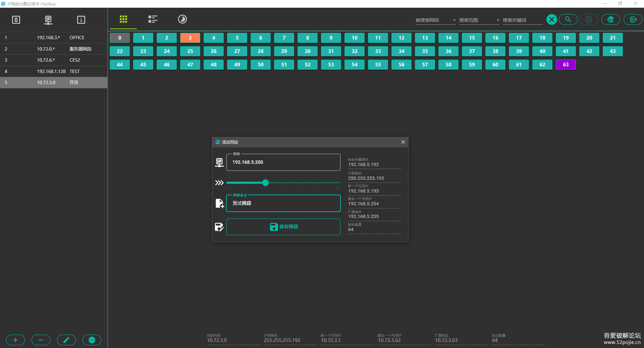This screenshot has width=644, height=348.
Task: Click the IP network icon in sidebar header
Action: click(x=48, y=20)
